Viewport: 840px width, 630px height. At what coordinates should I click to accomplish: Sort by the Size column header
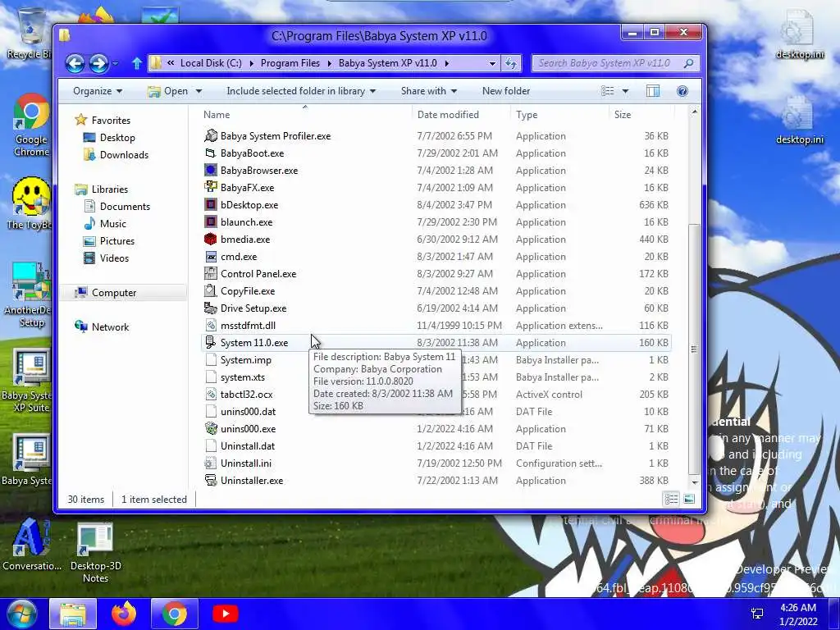point(641,115)
